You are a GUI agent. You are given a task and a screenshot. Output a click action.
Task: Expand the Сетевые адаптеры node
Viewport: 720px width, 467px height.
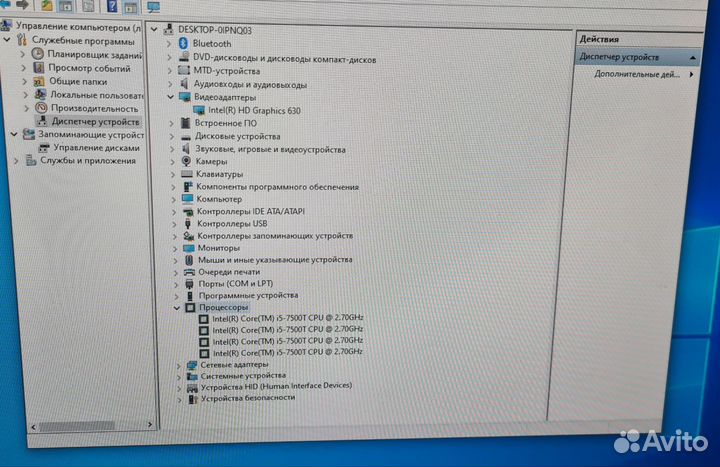[179, 366]
